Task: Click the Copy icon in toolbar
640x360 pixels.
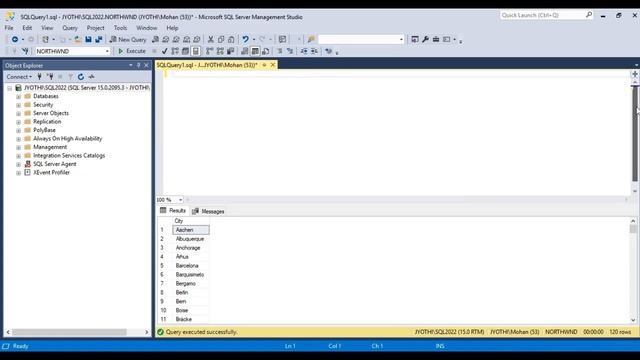Action: point(221,40)
